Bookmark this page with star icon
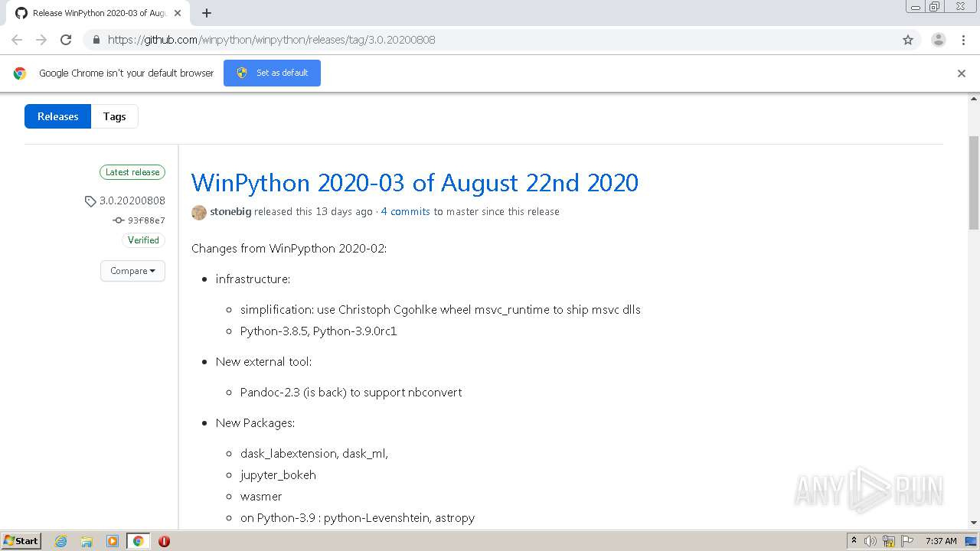This screenshot has width=980, height=551. [908, 40]
